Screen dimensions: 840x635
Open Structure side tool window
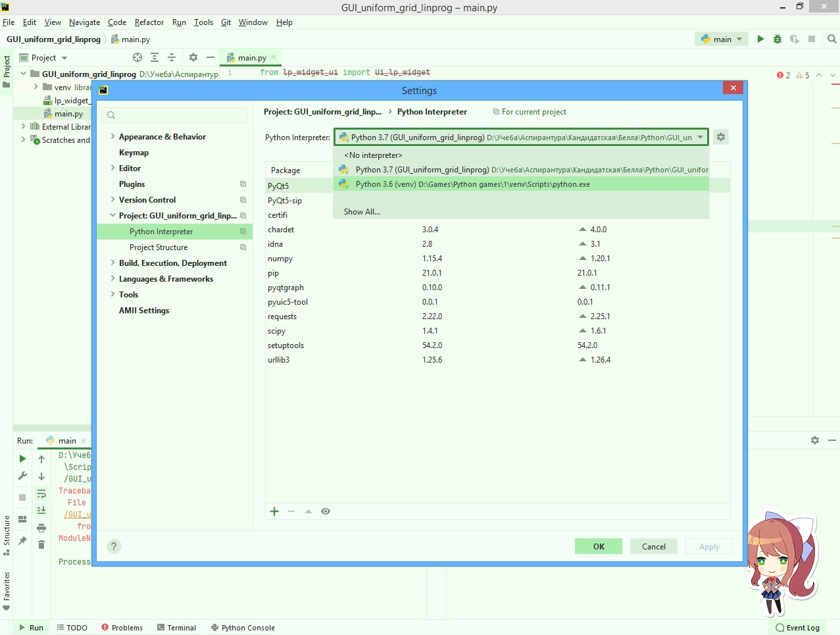[7, 534]
